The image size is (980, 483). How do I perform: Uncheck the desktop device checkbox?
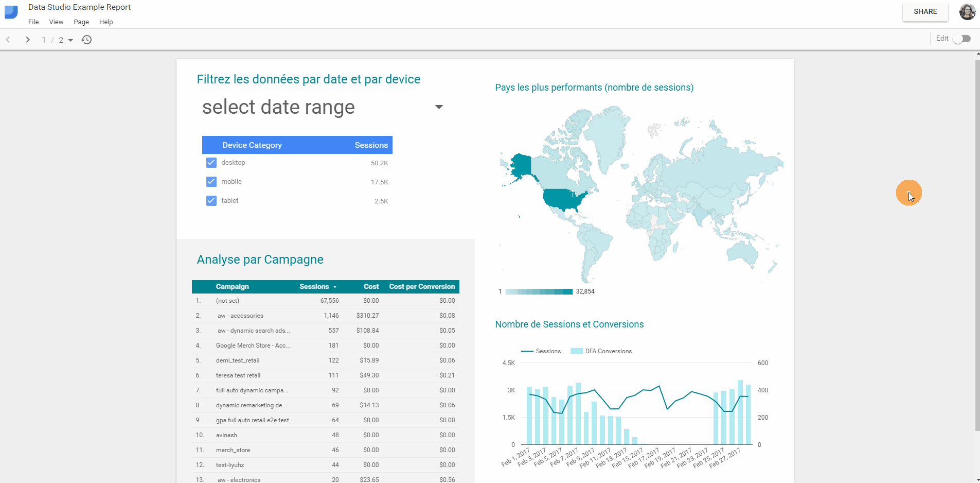(x=211, y=163)
